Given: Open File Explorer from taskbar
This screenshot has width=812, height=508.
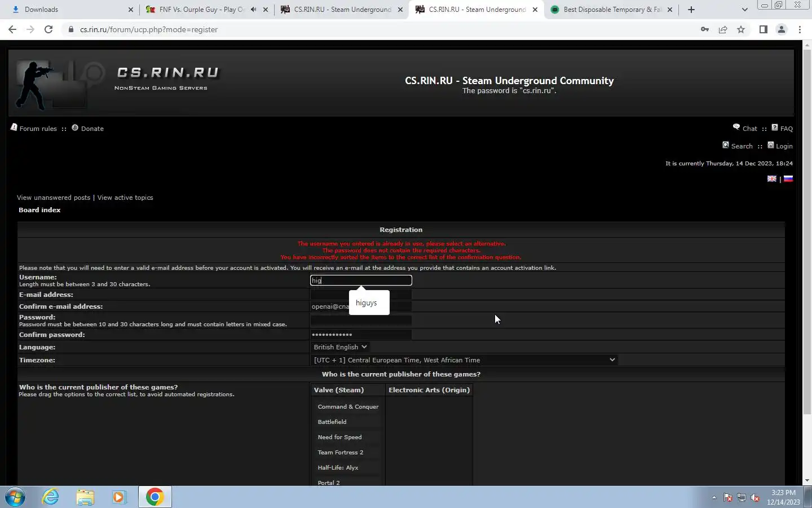Looking at the screenshot, I should pyautogui.click(x=85, y=497).
